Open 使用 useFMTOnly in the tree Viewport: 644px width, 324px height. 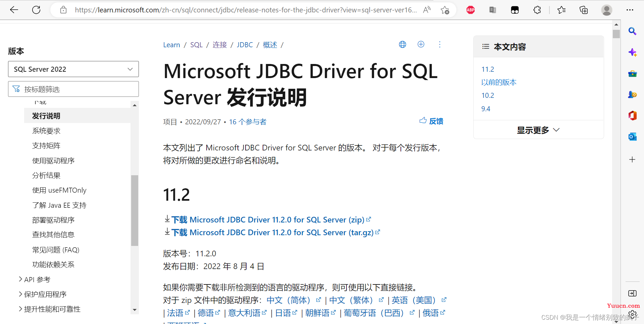coord(59,190)
